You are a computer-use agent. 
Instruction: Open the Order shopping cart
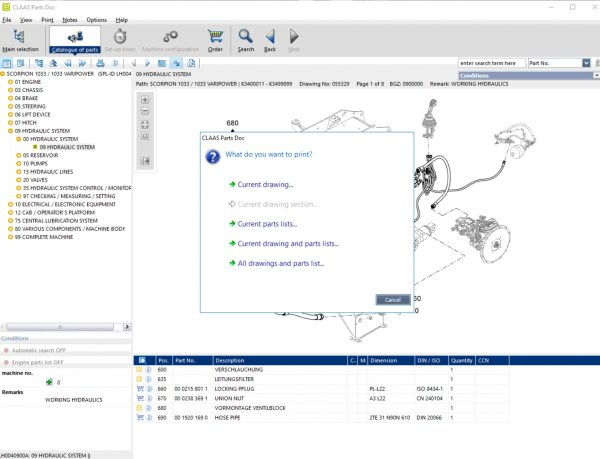pyautogui.click(x=214, y=38)
